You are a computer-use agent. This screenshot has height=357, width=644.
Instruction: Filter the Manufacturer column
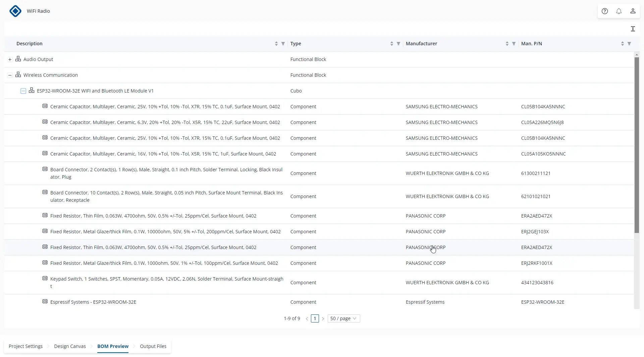click(514, 44)
